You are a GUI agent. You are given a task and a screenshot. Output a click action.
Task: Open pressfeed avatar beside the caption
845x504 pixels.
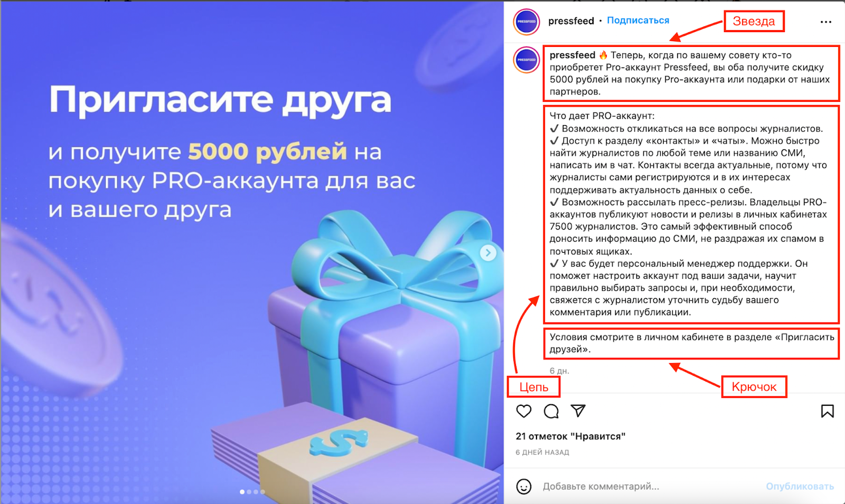click(527, 60)
